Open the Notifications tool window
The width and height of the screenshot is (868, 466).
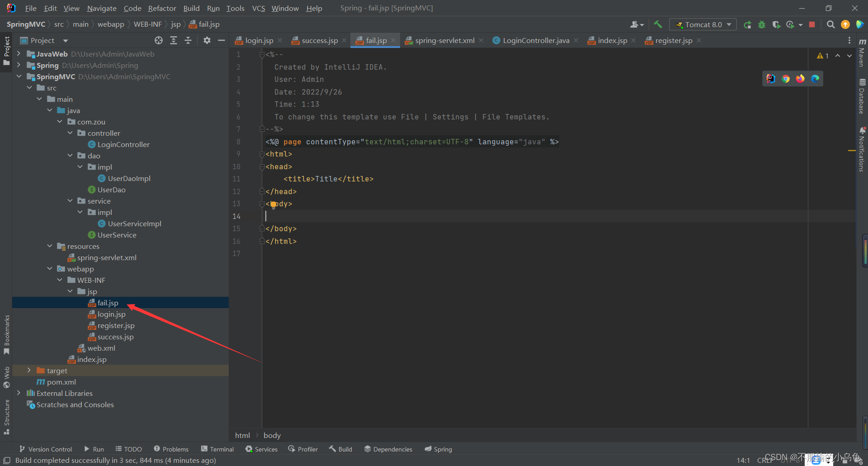[862, 149]
